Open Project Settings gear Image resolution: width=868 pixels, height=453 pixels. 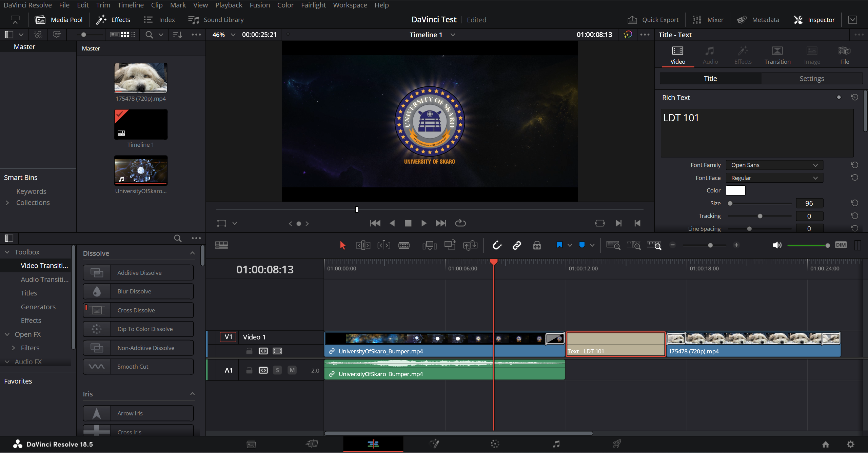click(x=850, y=444)
